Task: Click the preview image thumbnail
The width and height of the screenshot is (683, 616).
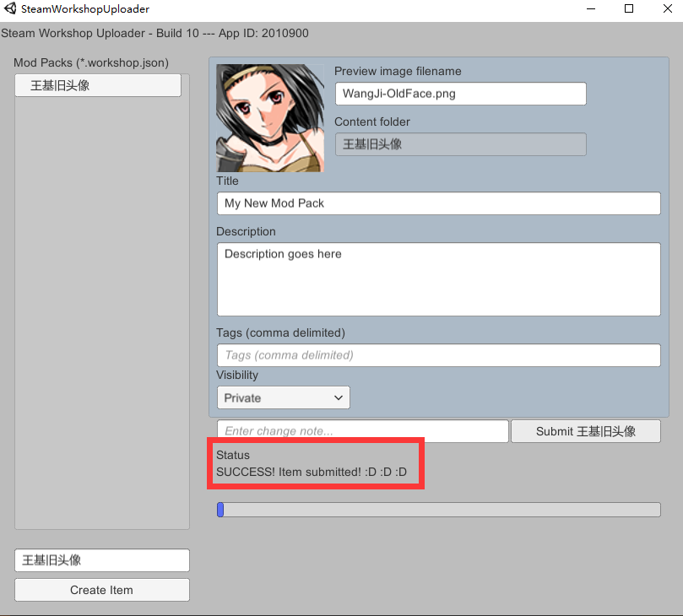Action: pos(270,118)
